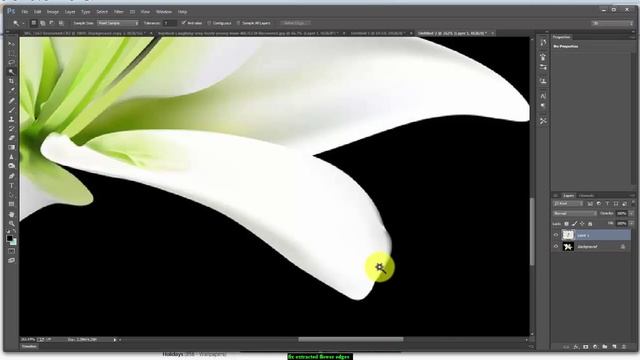Select the Crop tool

pos(11,81)
